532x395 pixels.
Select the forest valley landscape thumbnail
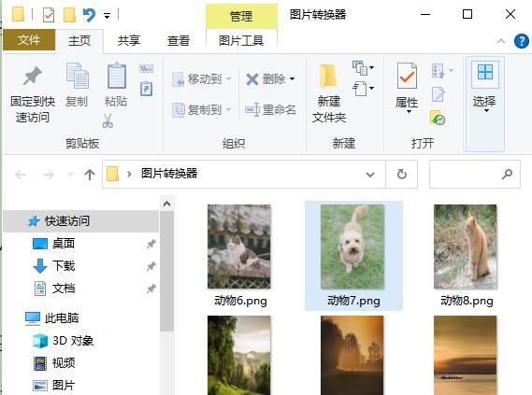(239, 355)
